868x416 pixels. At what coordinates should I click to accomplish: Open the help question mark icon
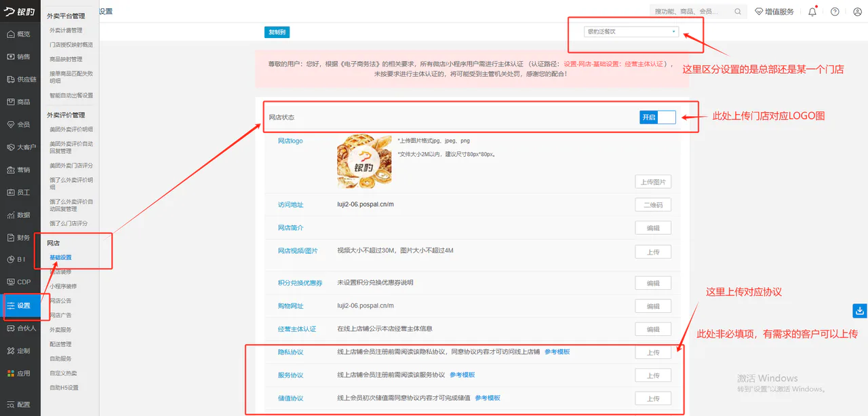click(835, 12)
